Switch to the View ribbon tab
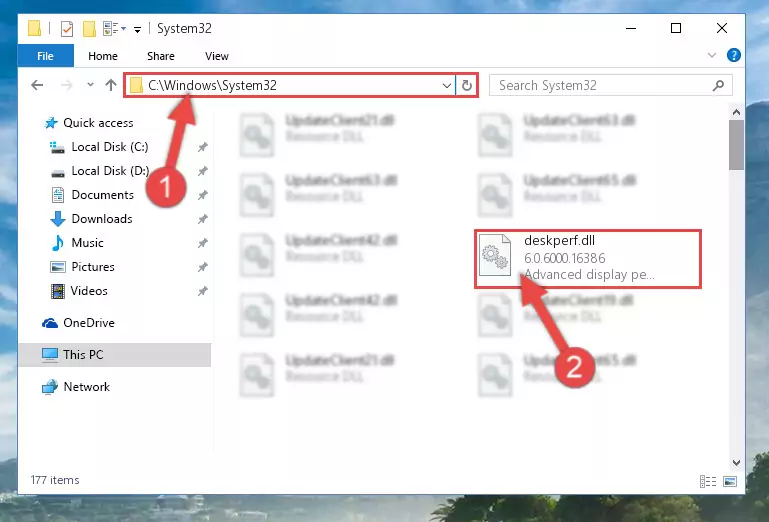This screenshot has width=769, height=522. pos(217,56)
